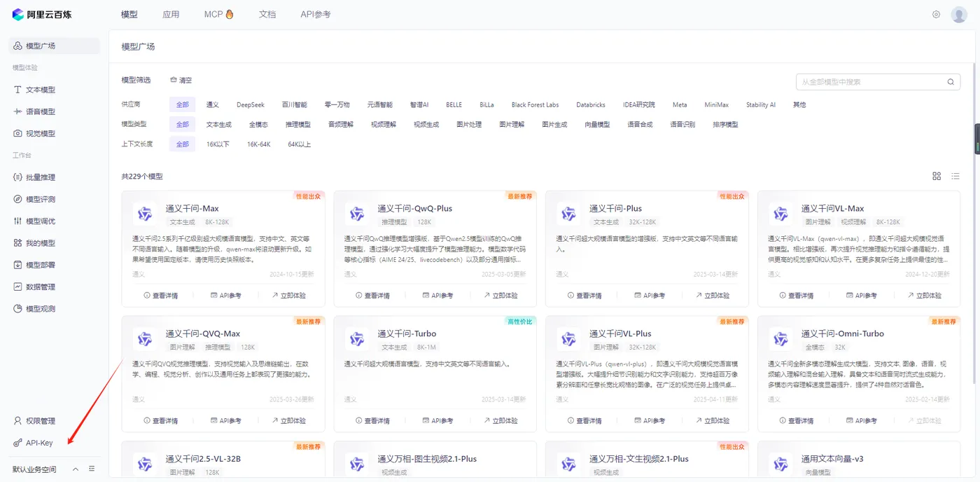This screenshot has height=482, width=980.
Task: Select the 应用 top navigation tab
Action: 171,14
